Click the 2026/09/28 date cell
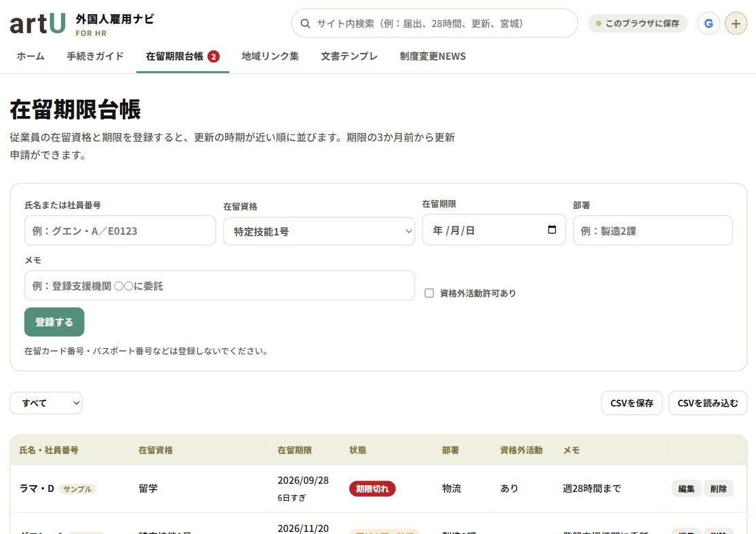The height and width of the screenshot is (534, 756). coord(303,480)
